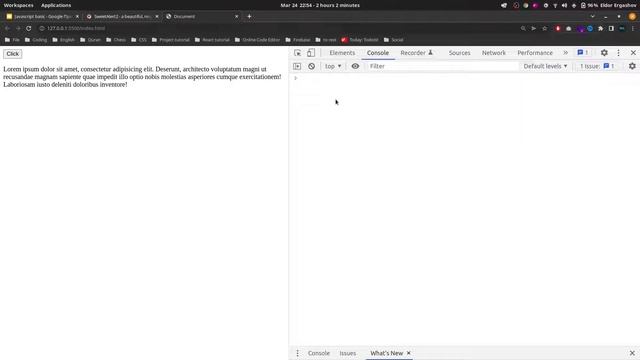640x360 pixels.
Task: Open the Default levels dropdown
Action: pos(545,66)
